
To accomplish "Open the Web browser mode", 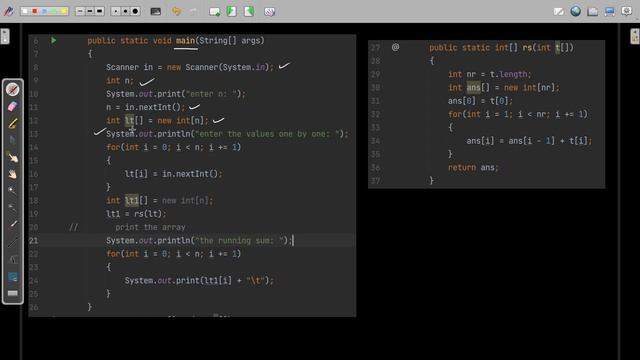I will (576, 11).
